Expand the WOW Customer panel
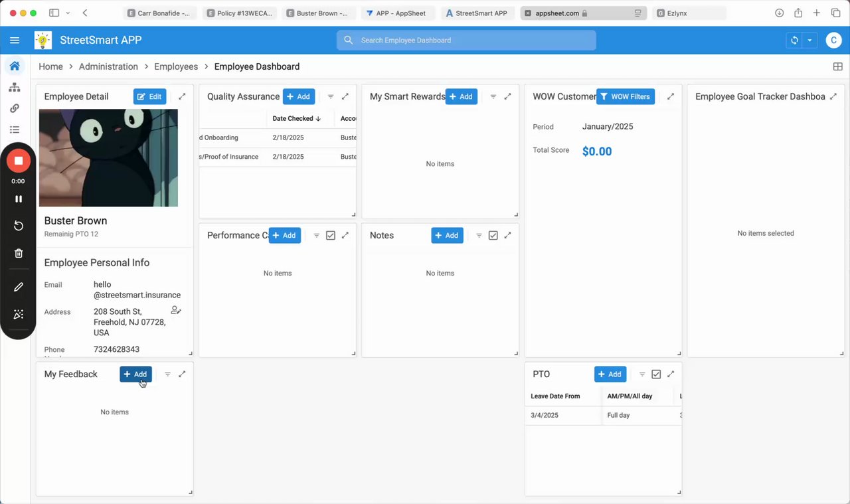 (670, 96)
